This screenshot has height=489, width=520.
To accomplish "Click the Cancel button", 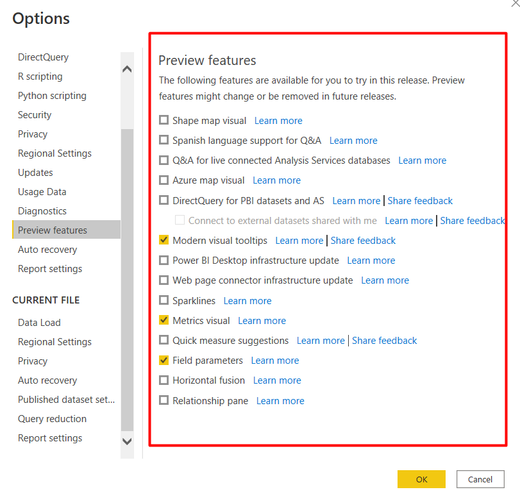I will 480,479.
